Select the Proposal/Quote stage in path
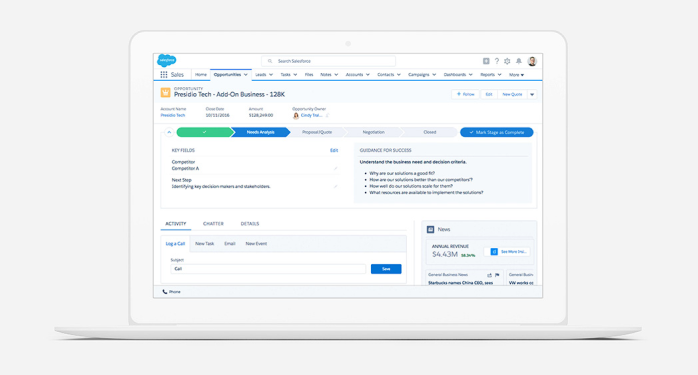The height and width of the screenshot is (375, 698). [x=317, y=132]
